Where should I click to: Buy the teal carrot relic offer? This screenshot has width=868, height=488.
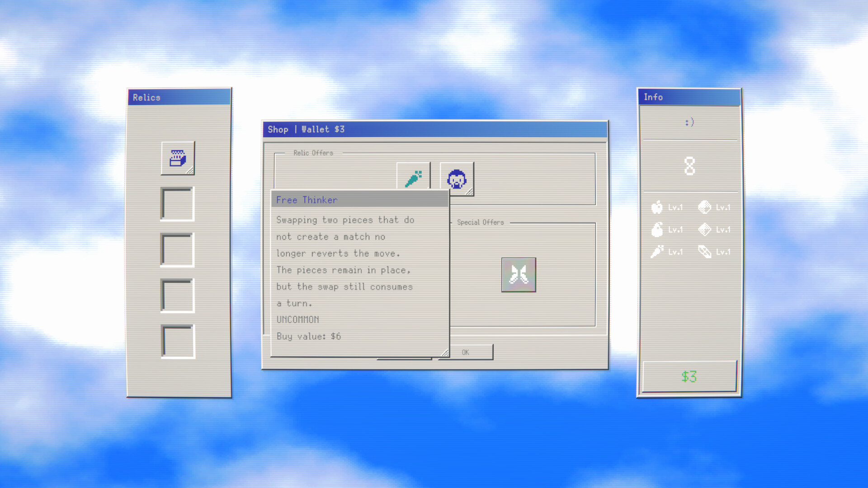click(413, 176)
